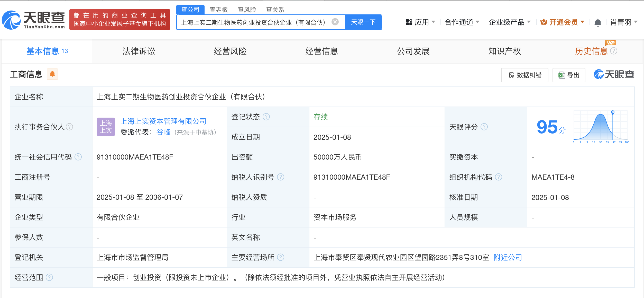
Task: Click the 2025-01-08 至 2036-01-07 business term
Action: tap(140, 197)
